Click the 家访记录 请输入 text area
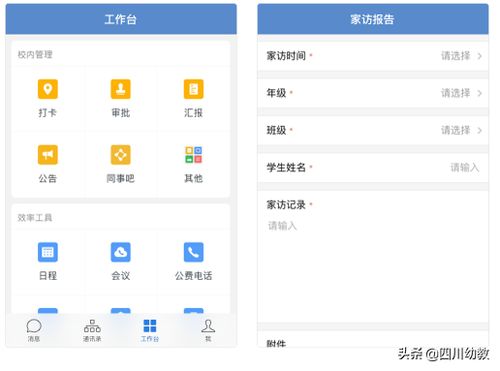Screen dimensions: 500x371 [x=373, y=270]
